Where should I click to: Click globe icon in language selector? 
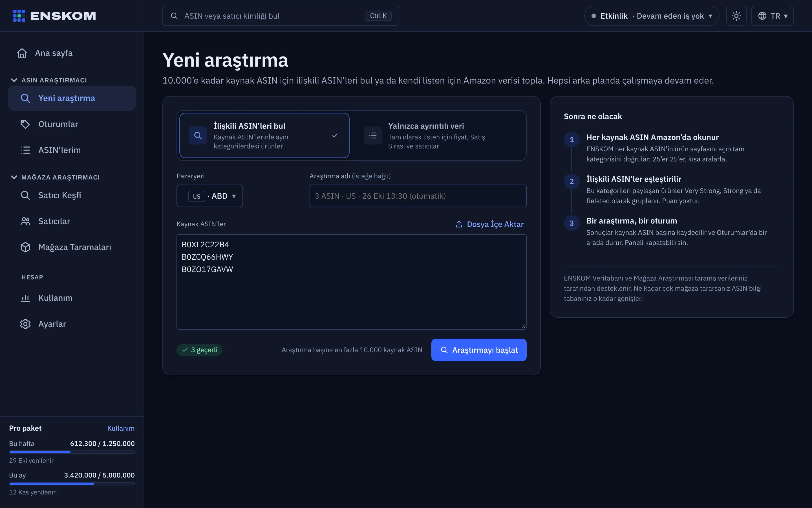pos(762,16)
